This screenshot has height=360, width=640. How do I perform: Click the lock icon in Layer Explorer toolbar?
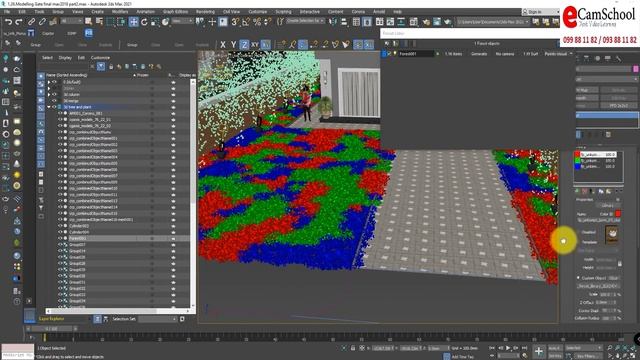click(x=111, y=67)
